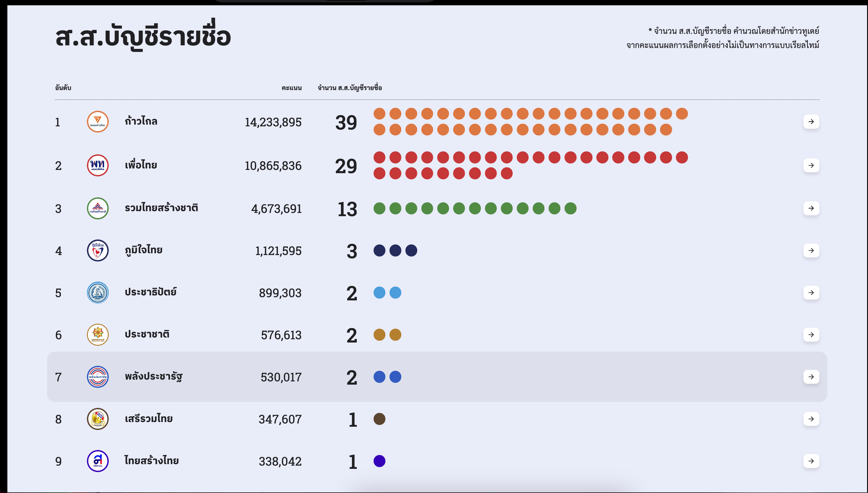
Task: Click the ภูมิใจไทย party logo
Action: (98, 251)
